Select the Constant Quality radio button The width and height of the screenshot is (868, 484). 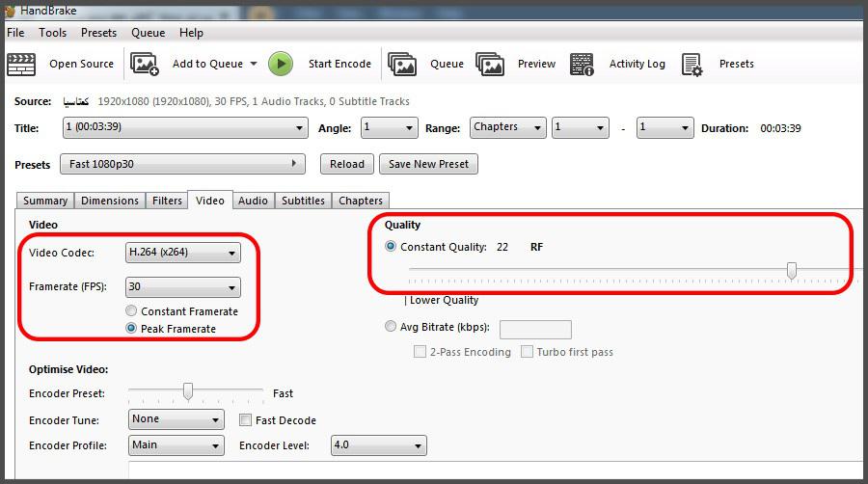pyautogui.click(x=391, y=246)
